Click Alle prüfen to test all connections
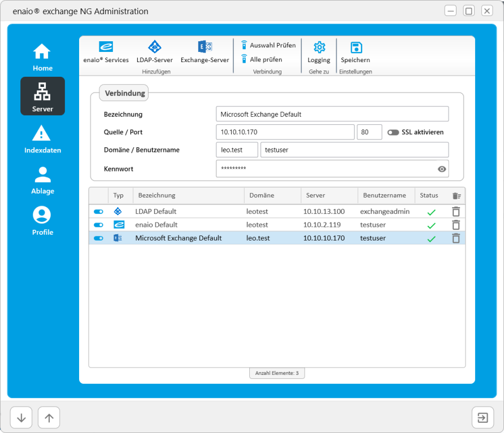504x433 pixels. 262,59
